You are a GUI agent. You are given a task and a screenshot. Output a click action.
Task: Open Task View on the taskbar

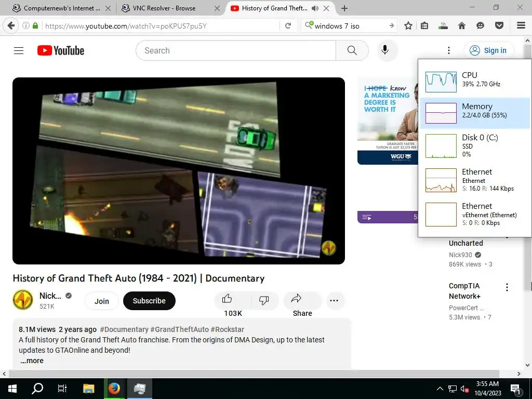click(x=62, y=389)
